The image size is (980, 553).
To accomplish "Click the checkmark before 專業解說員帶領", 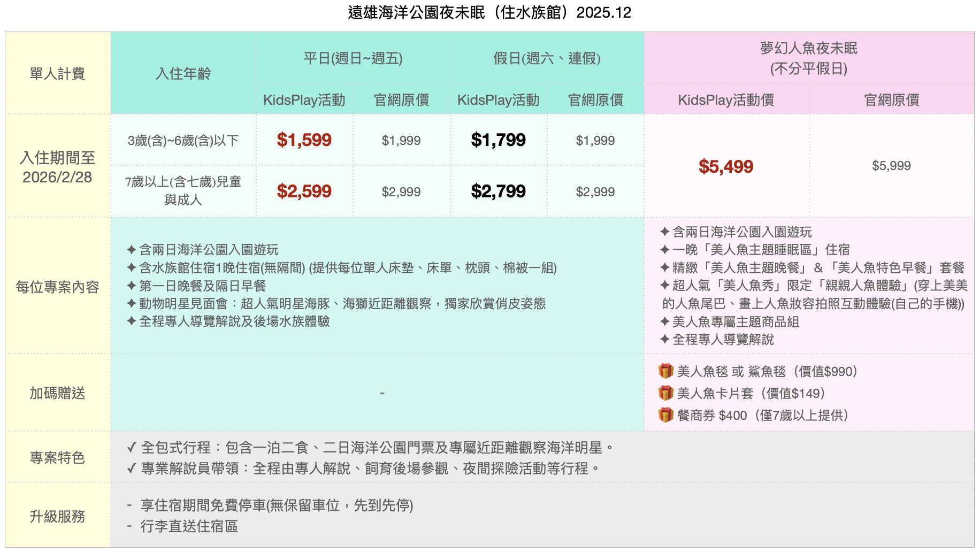I will [132, 468].
